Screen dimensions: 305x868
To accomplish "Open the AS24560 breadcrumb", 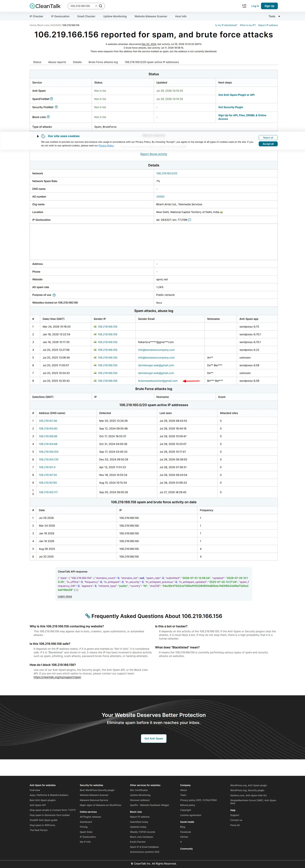I will pyautogui.click(x=56, y=25).
